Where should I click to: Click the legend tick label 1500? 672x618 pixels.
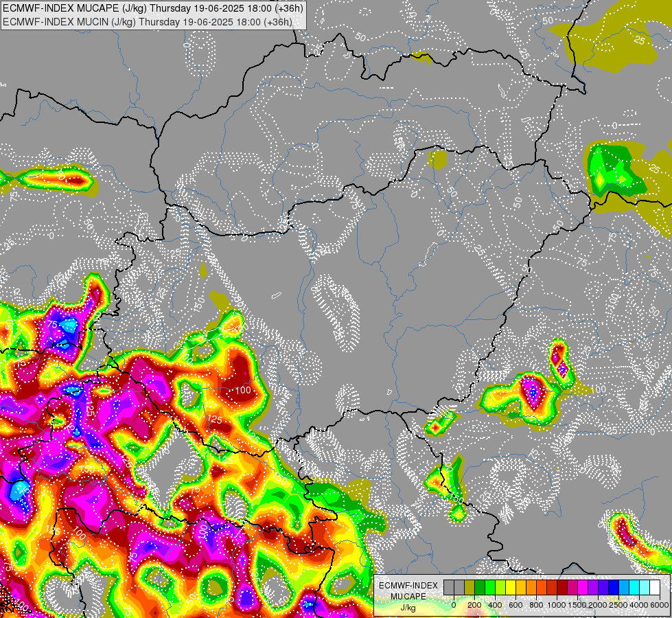pos(578,605)
